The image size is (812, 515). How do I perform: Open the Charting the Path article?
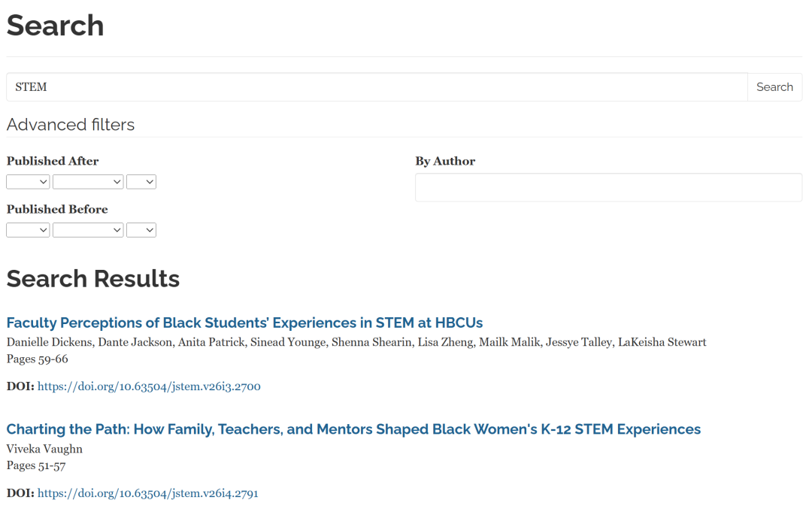tap(353, 429)
